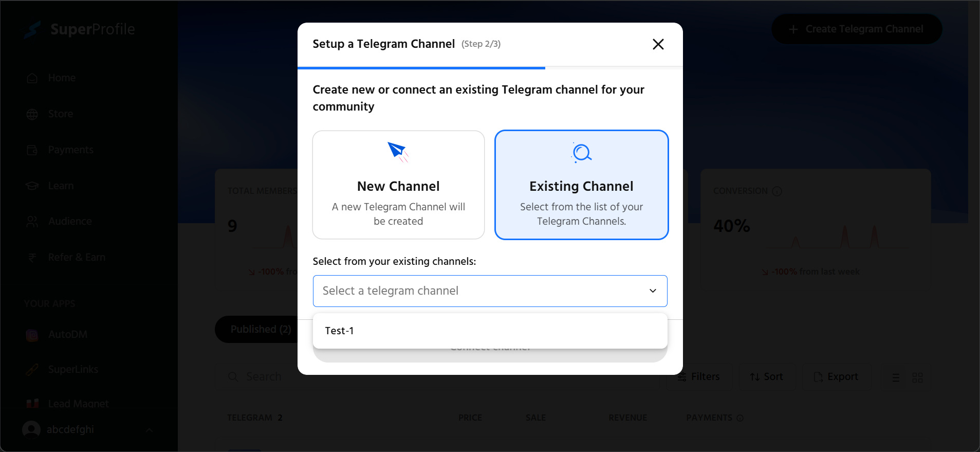Select the Existing Channel option card

coord(581,185)
